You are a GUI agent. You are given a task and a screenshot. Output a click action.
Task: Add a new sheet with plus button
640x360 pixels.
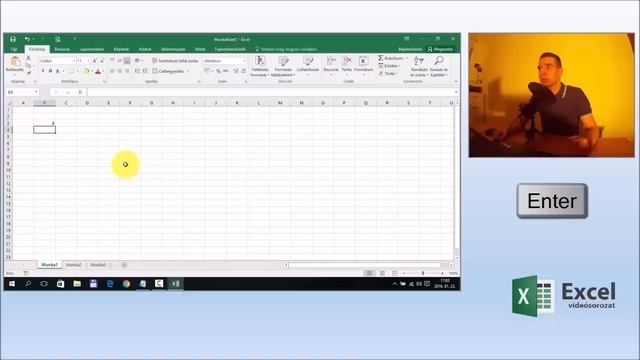[124, 265]
